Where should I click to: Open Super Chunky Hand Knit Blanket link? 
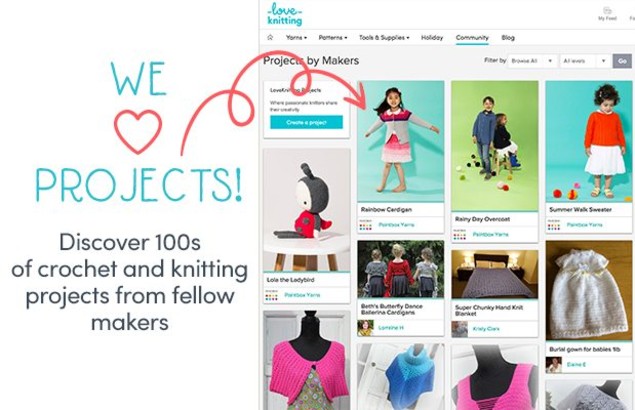pyautogui.click(x=489, y=310)
